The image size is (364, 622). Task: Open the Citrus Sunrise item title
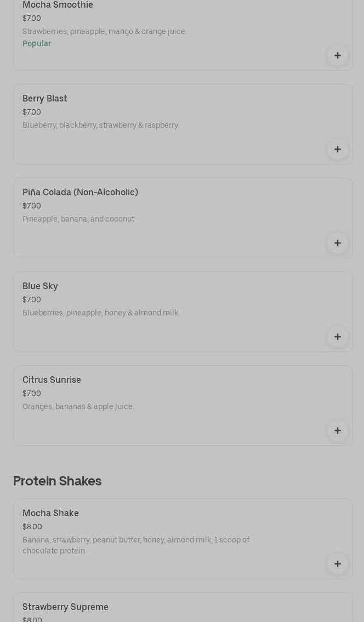coord(52,380)
